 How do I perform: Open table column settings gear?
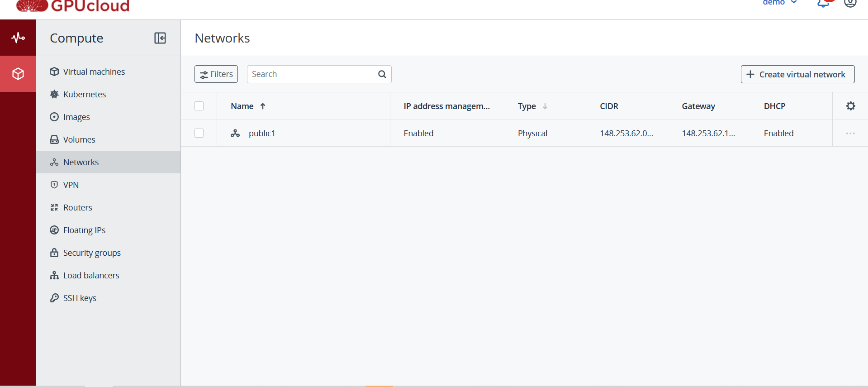pos(851,106)
